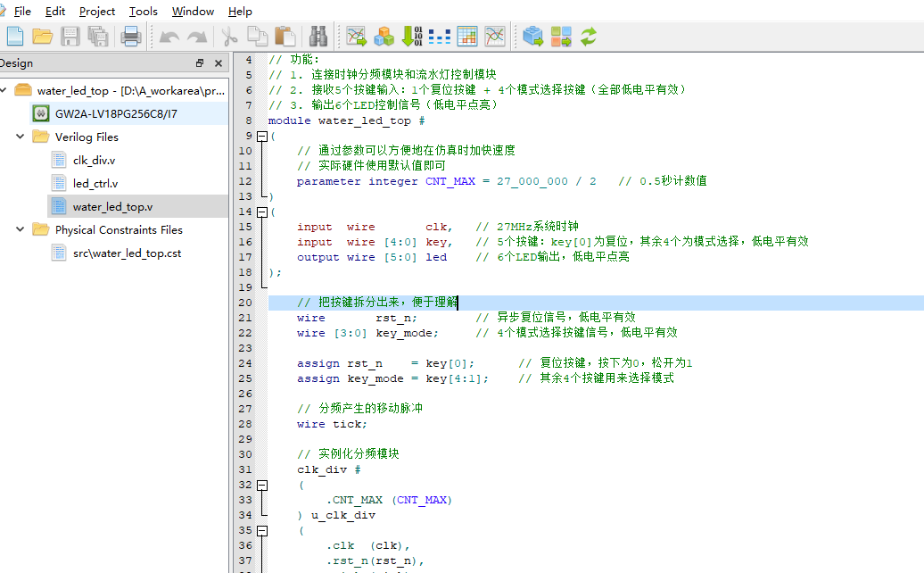Open the Edit menu
This screenshot has height=573, width=924.
(54, 12)
